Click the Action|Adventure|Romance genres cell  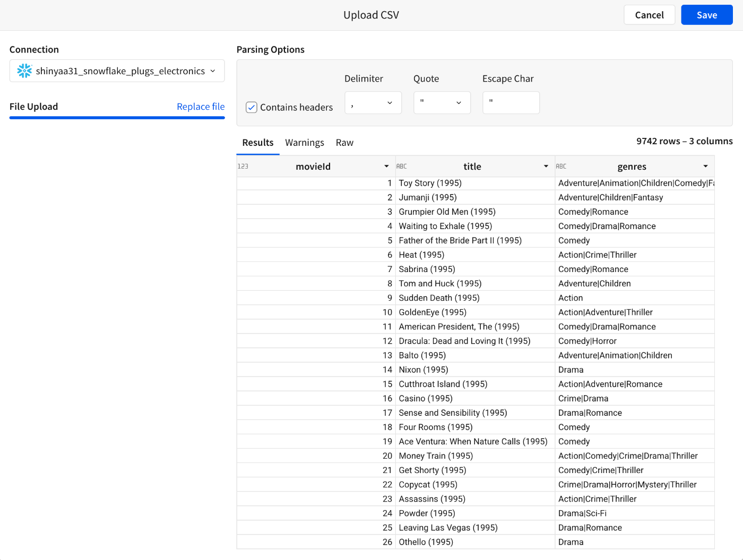tap(635, 384)
